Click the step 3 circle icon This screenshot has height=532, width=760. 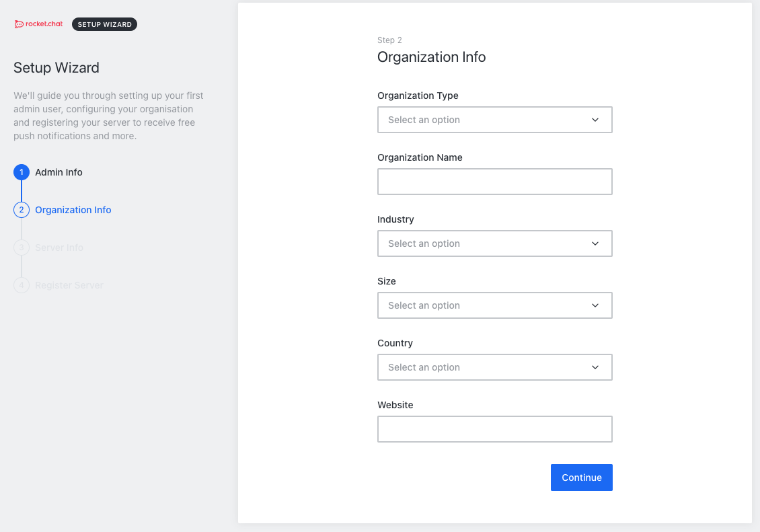click(x=22, y=248)
